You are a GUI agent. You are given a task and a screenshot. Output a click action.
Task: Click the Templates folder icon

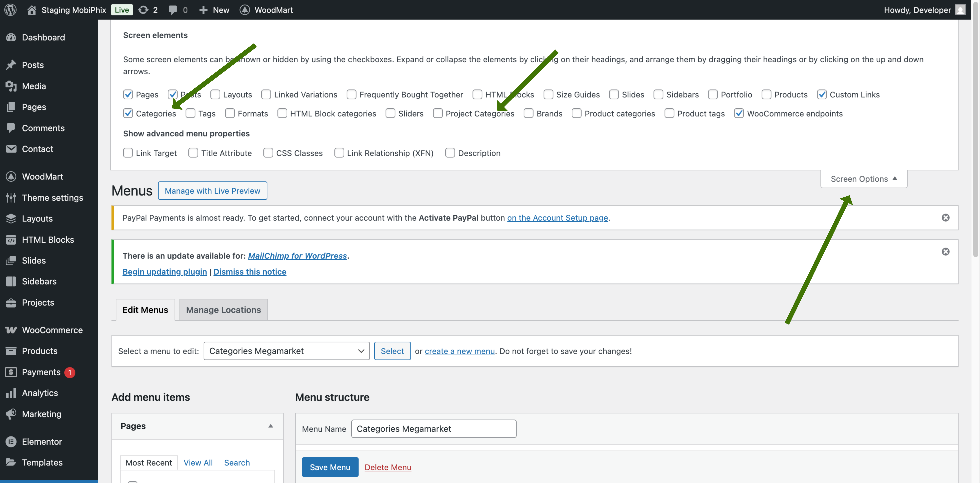pyautogui.click(x=11, y=462)
